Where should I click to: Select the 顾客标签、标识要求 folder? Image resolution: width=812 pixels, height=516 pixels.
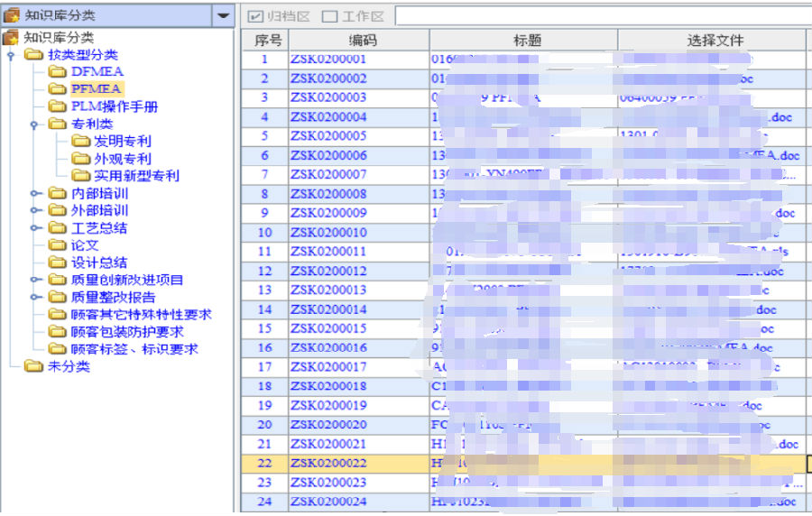tap(134, 349)
